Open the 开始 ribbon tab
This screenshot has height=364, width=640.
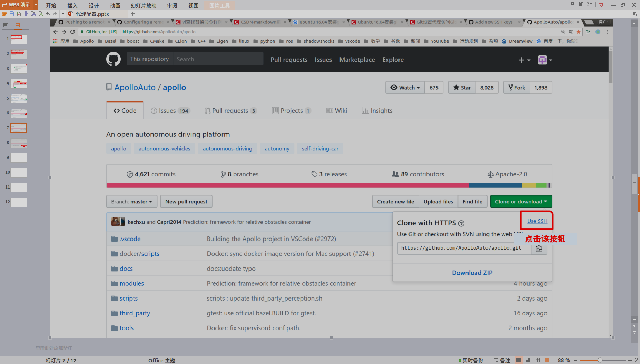pyautogui.click(x=51, y=6)
